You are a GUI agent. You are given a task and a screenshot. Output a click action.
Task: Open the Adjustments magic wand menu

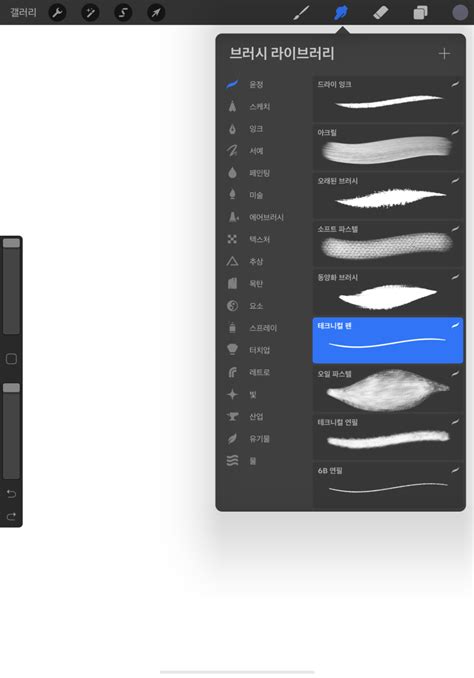coord(90,13)
